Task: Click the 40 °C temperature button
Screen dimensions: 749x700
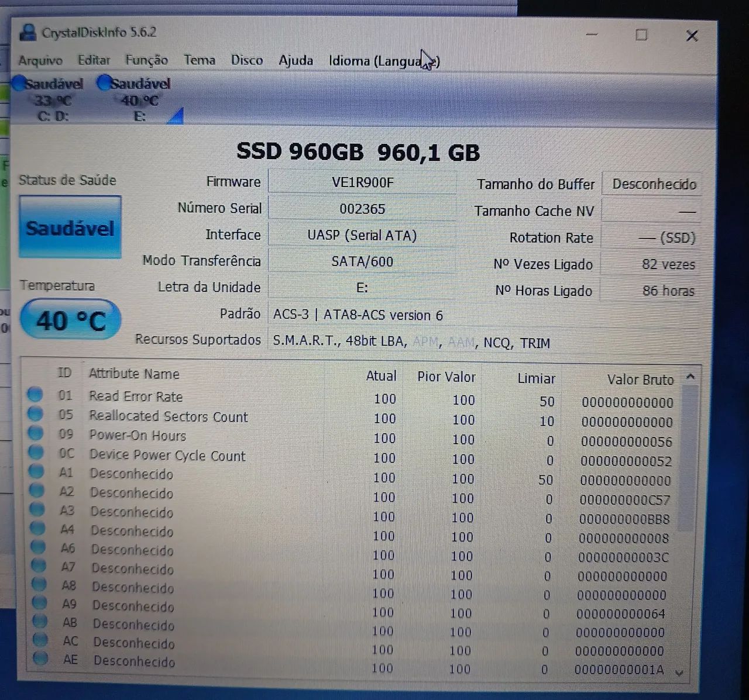Action: (x=70, y=320)
